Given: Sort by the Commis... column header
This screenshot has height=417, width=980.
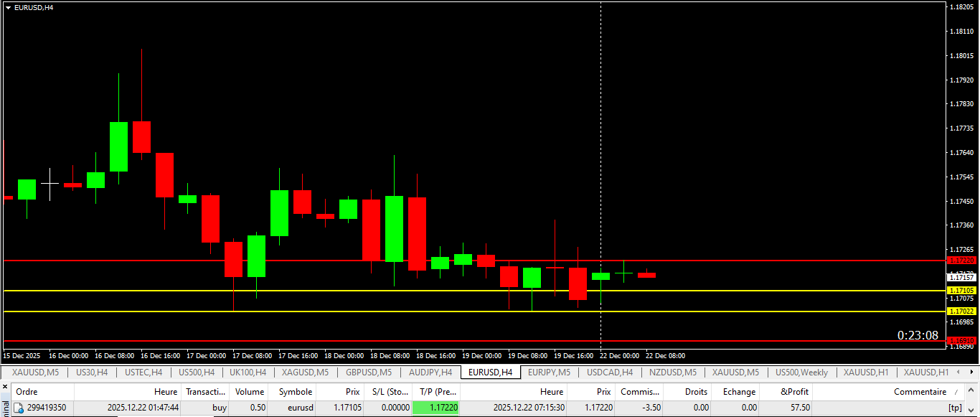Looking at the screenshot, I should [x=639, y=392].
